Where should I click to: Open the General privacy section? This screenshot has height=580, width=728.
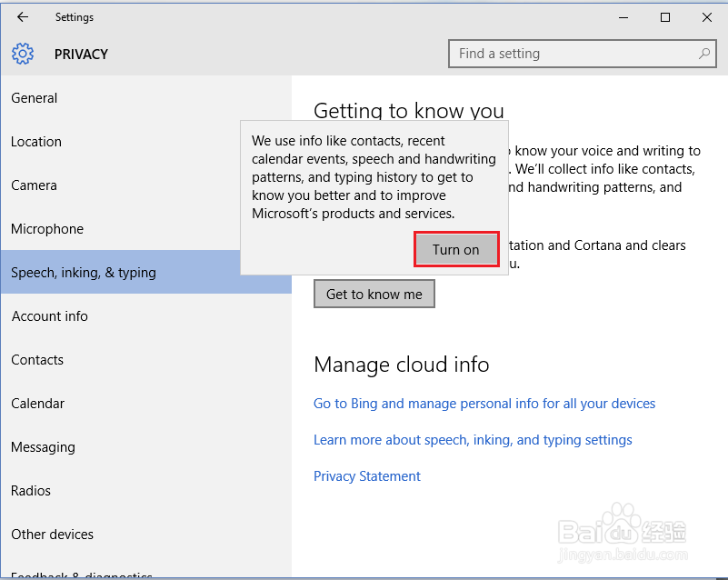[x=145, y=98]
